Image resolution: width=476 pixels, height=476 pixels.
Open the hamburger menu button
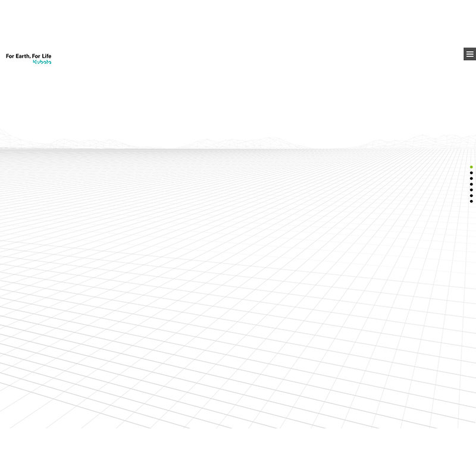click(469, 54)
